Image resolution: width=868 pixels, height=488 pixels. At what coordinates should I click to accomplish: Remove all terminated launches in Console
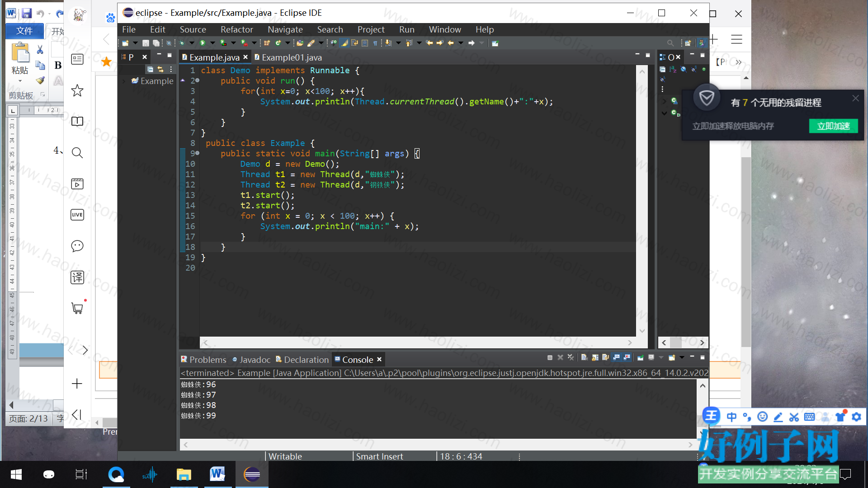(571, 357)
